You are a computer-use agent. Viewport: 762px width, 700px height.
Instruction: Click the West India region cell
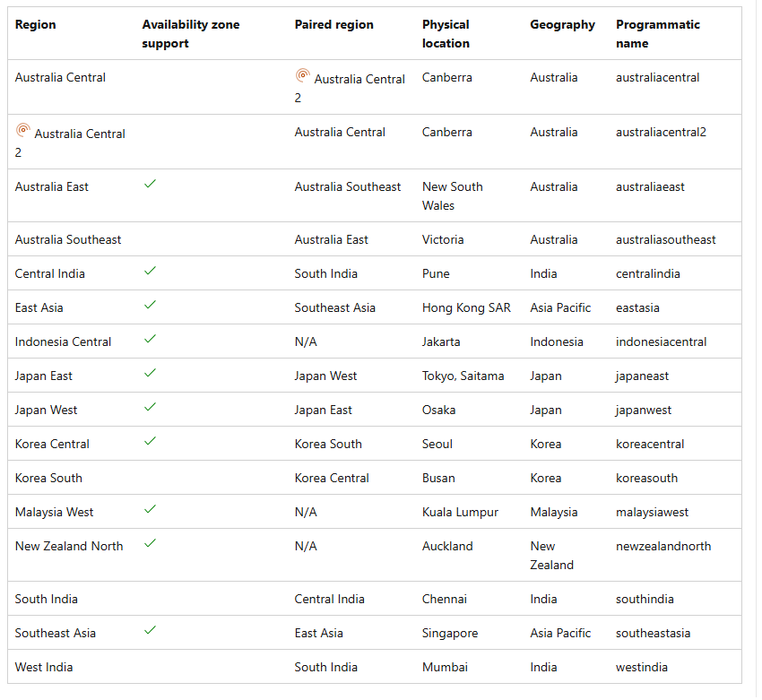pyautogui.click(x=44, y=667)
